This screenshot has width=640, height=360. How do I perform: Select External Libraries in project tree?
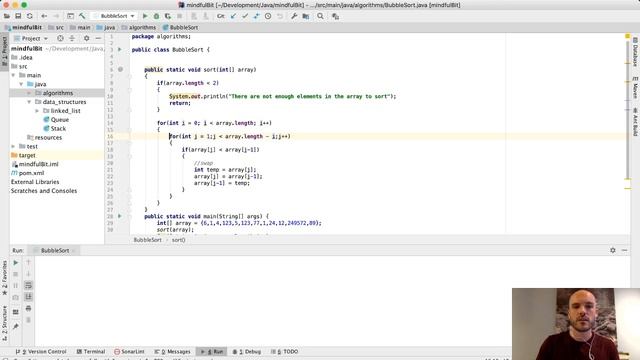(35, 182)
